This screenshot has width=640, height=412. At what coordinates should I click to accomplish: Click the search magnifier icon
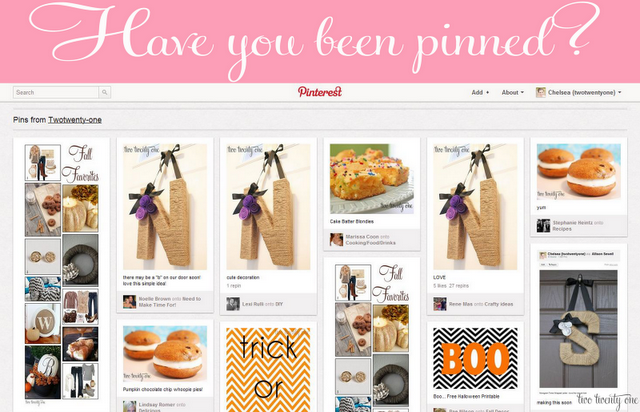[x=104, y=92]
